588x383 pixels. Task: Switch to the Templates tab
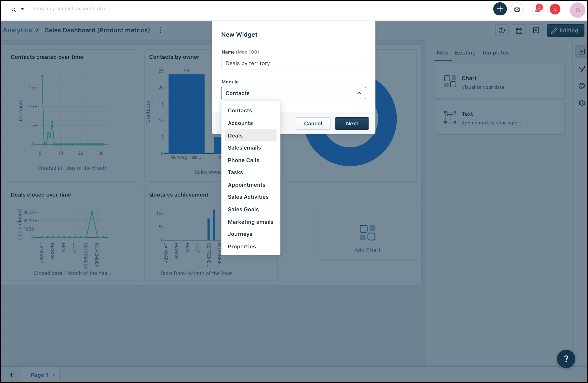(495, 53)
